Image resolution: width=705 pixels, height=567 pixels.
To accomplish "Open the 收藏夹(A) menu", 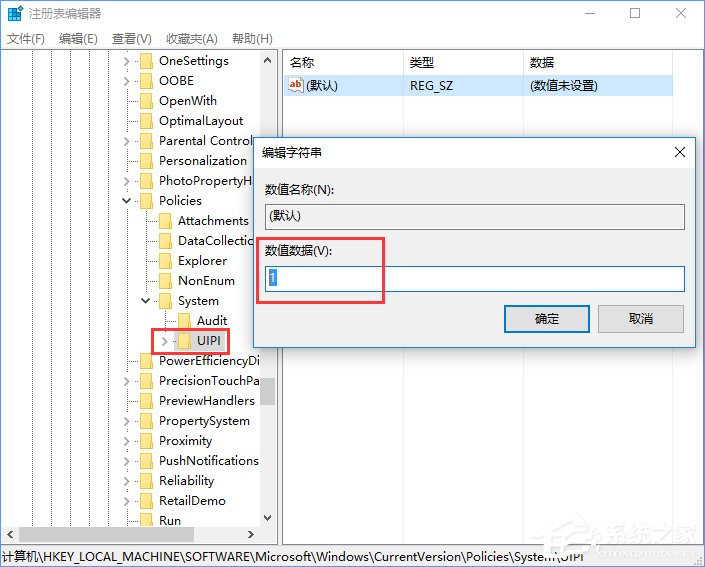I will click(x=192, y=39).
